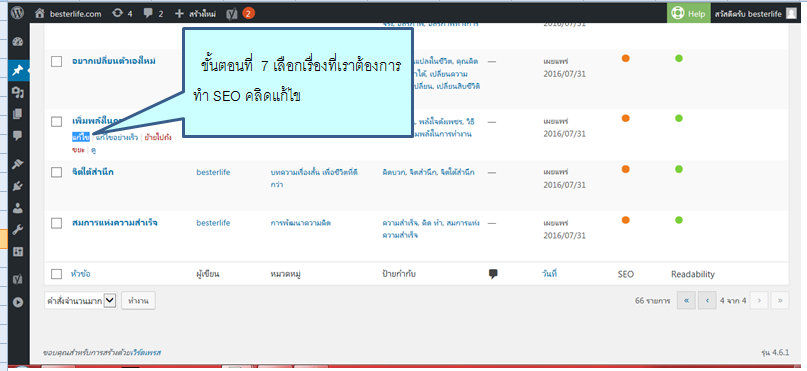This screenshot has width=807, height=371.
Task: Open the Yoast icon in the top admin bar
Action: [232, 14]
